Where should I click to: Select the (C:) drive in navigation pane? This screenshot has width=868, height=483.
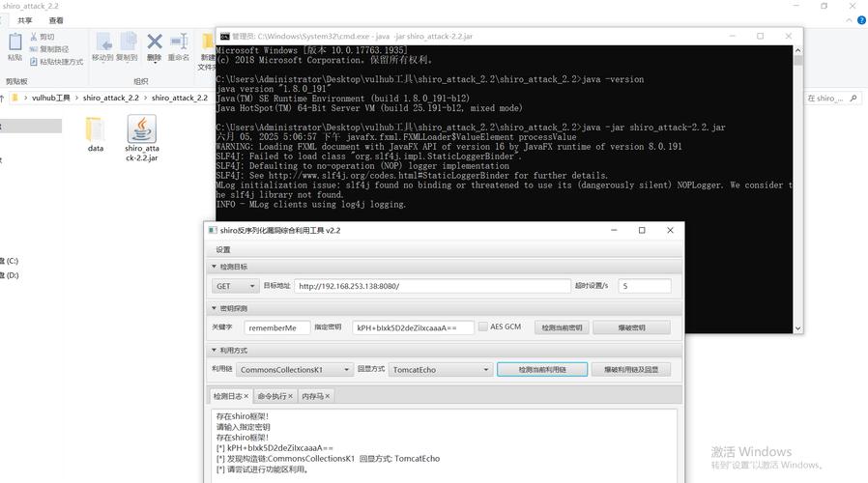point(10,261)
